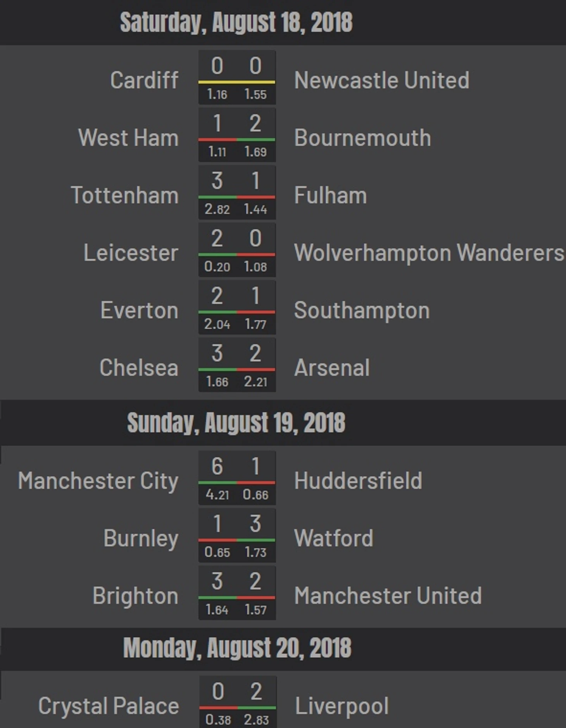Select the Crystal Palace team name

tap(109, 706)
